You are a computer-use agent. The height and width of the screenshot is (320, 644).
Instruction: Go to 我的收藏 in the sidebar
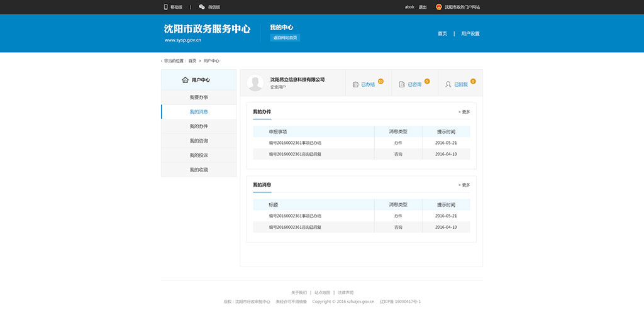pyautogui.click(x=199, y=170)
